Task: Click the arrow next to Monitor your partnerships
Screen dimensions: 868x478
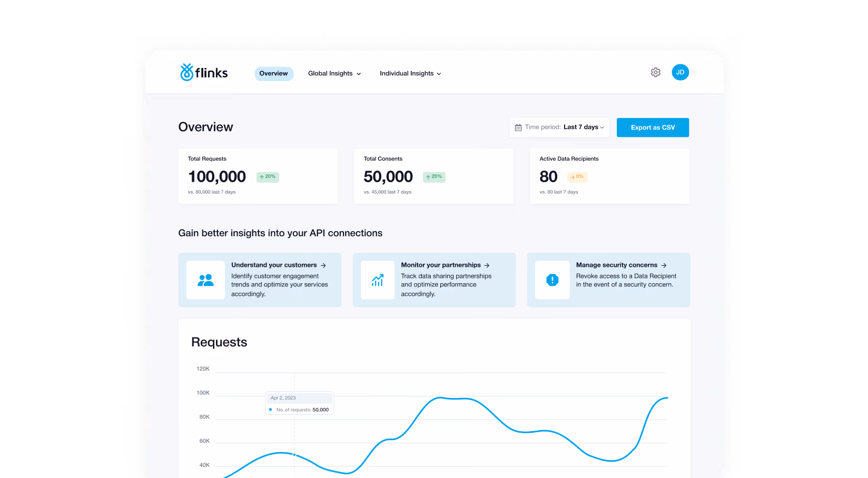Action: 487,265
